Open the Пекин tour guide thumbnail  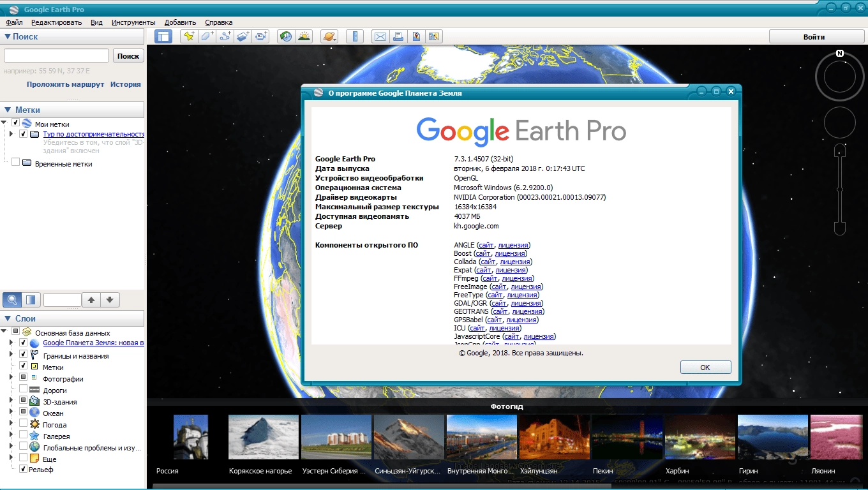pyautogui.click(x=627, y=437)
